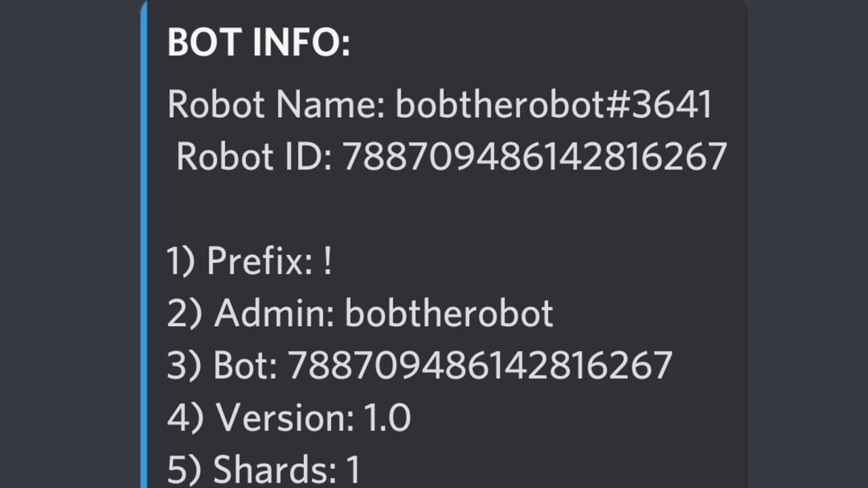Select the 1) list number
This screenshot has height=488, width=868.
(182, 261)
